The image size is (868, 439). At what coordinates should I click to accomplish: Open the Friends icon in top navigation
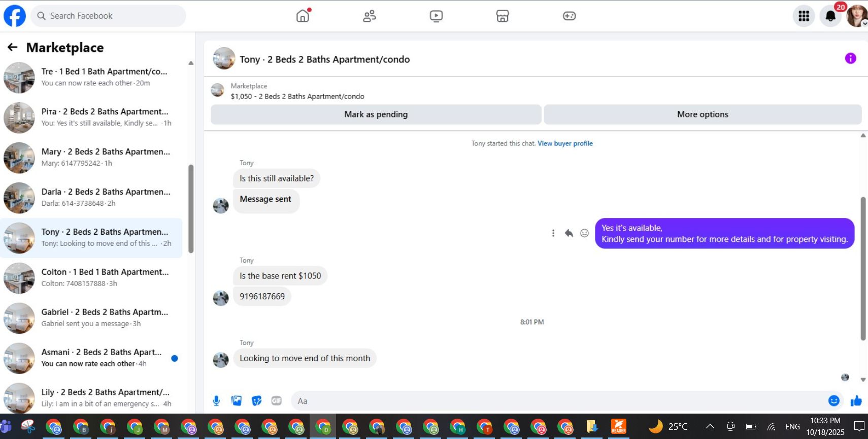click(x=370, y=16)
